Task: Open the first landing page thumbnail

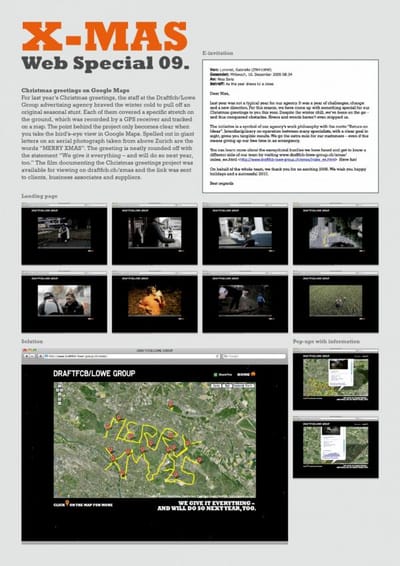Action: tap(64, 234)
